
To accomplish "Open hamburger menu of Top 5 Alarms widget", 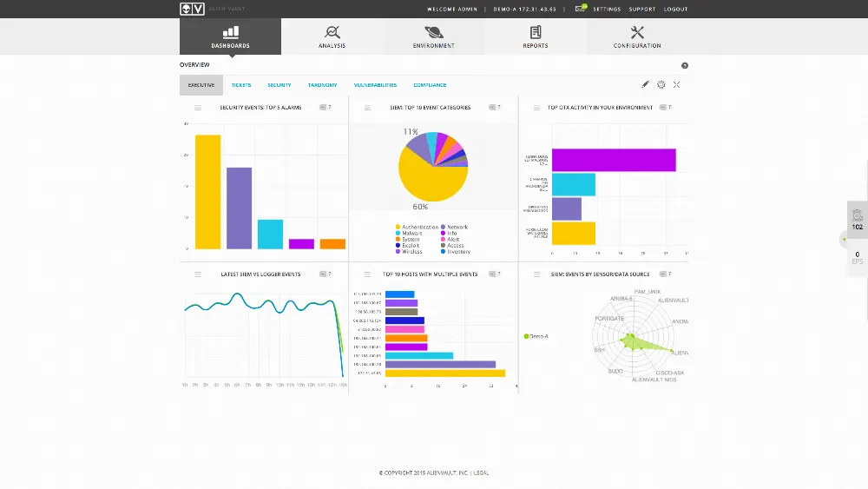I will click(x=198, y=108).
